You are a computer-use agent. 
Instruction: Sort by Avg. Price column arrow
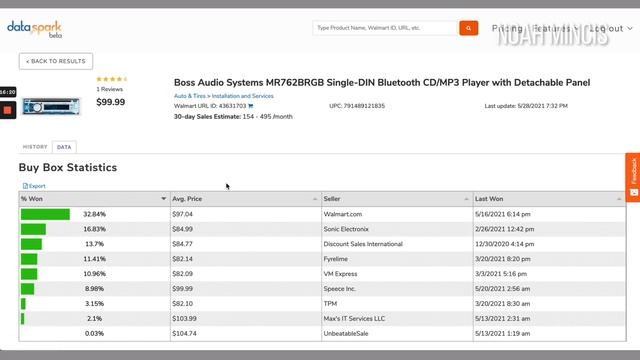point(315,199)
